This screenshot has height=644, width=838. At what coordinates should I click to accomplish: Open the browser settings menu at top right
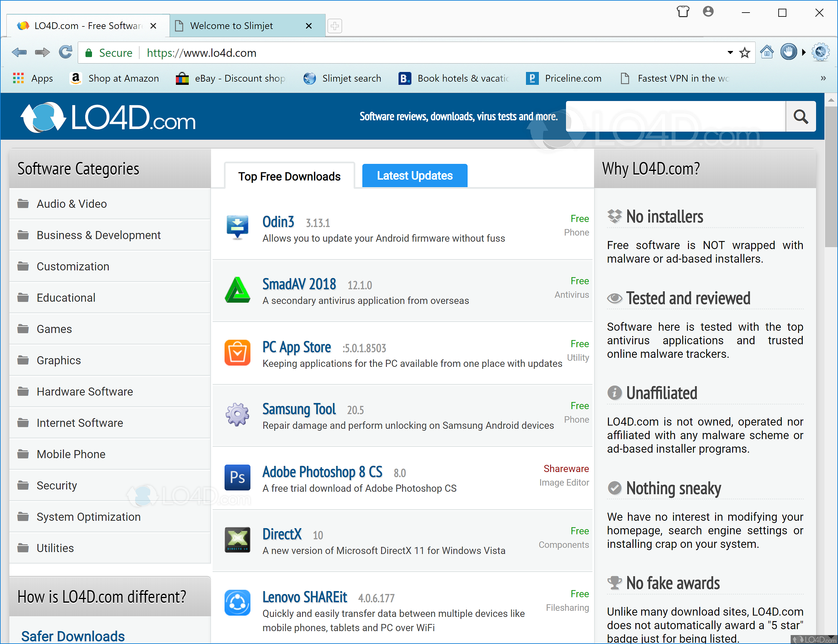coord(820,52)
